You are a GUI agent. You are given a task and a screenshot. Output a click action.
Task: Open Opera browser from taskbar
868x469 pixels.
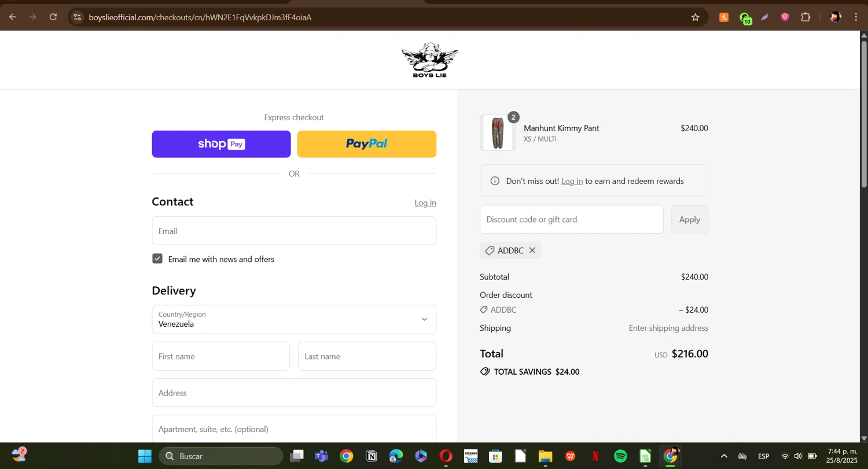coord(446,456)
